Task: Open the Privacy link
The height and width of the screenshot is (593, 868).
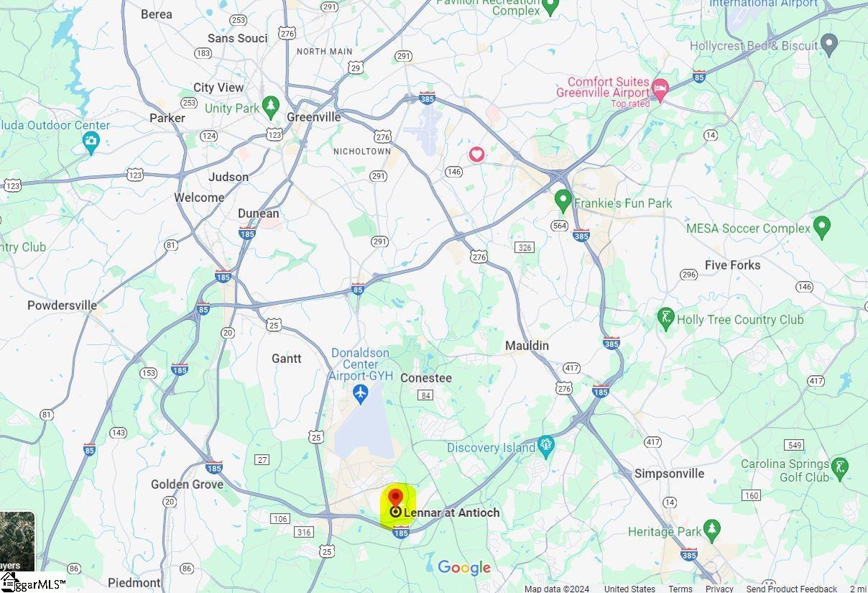Action: click(x=719, y=589)
